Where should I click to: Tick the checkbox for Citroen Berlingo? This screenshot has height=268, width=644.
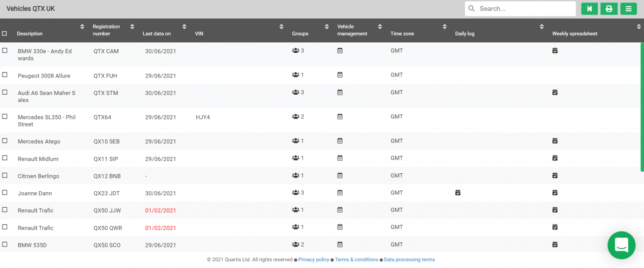[5, 175]
